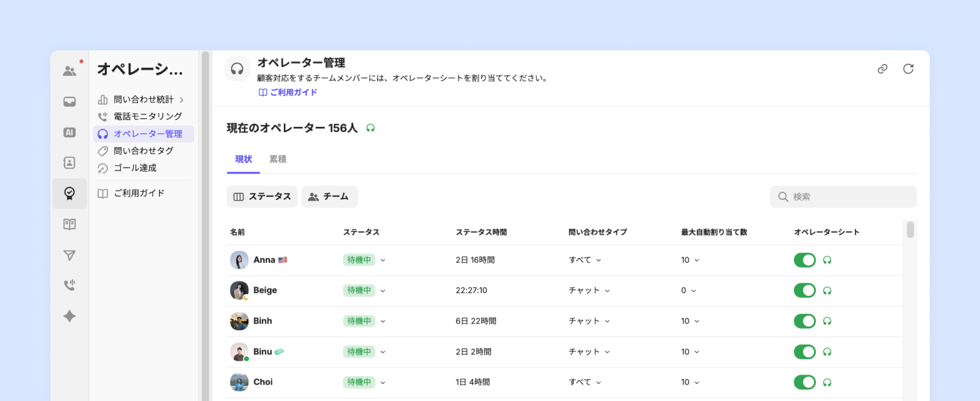
Task: Open the inbox icon in left rail
Action: [x=70, y=102]
